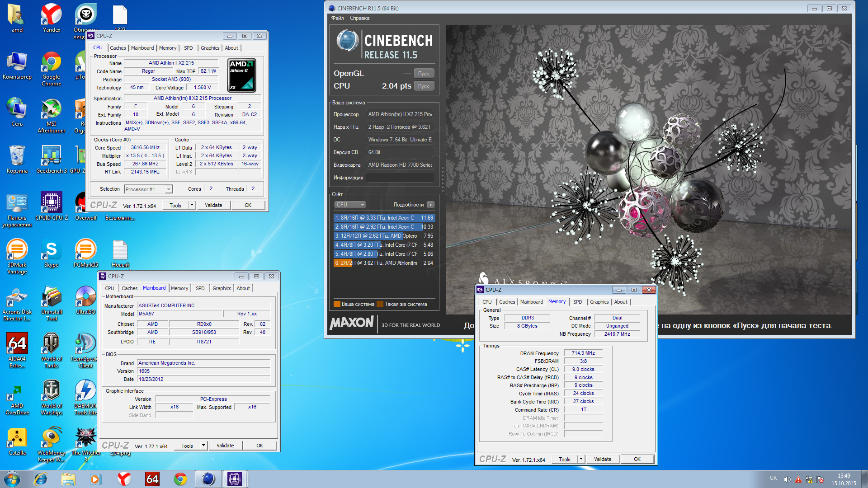Open WebMoney Keeper desktop icon
The image size is (868, 488).
tap(52, 444)
